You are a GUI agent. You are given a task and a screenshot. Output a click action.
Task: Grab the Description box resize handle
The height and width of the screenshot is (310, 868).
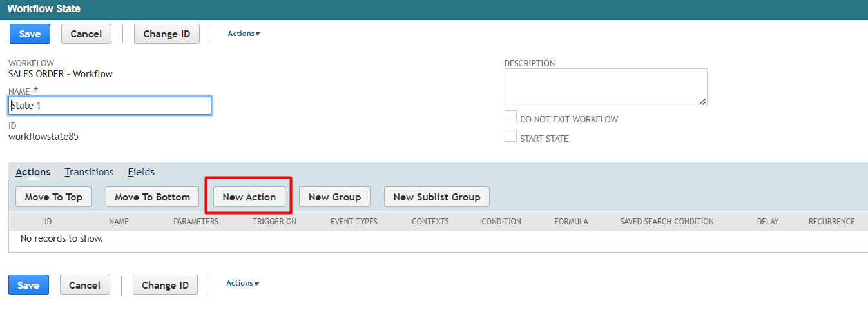coord(702,102)
